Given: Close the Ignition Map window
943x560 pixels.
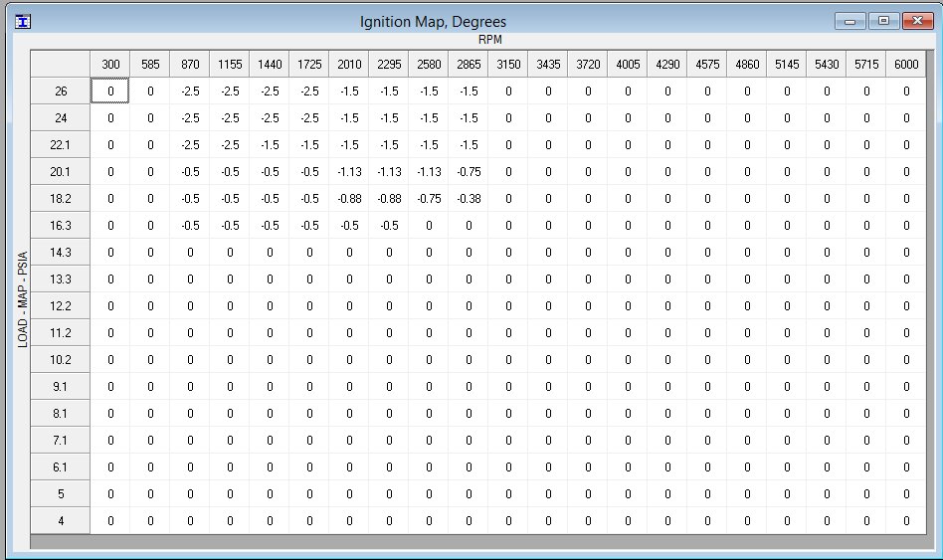Looking at the screenshot, I should (917, 21).
